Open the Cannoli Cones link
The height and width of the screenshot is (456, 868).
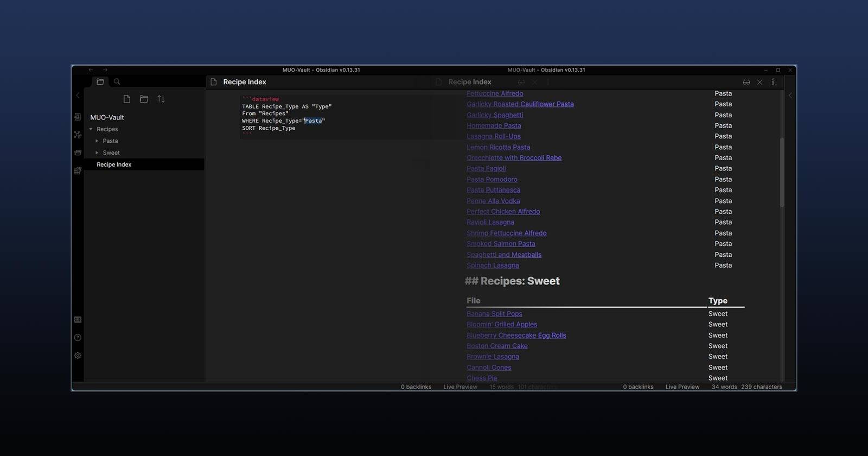pos(489,368)
